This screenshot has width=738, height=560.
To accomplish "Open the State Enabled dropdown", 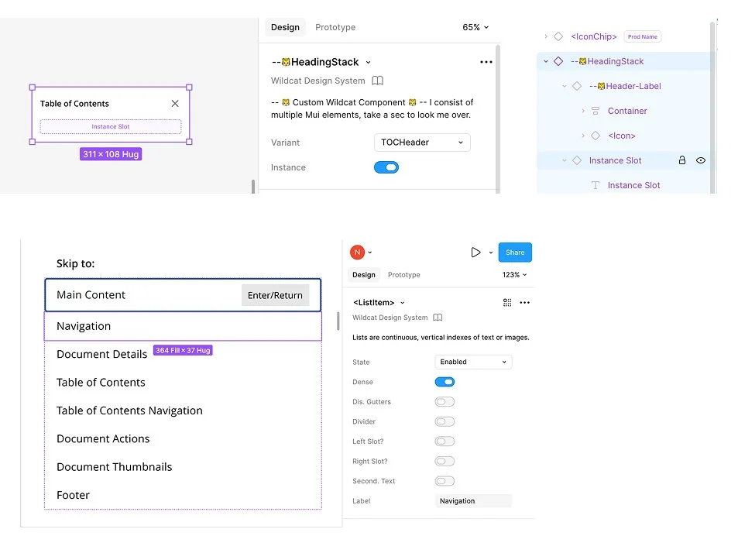I will [473, 362].
